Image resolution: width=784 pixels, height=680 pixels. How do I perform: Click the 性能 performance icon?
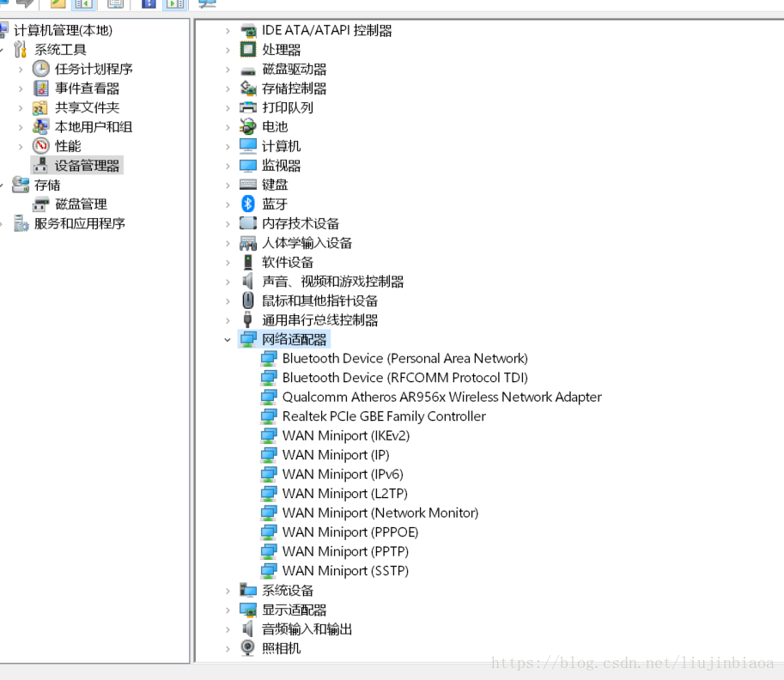(41, 146)
